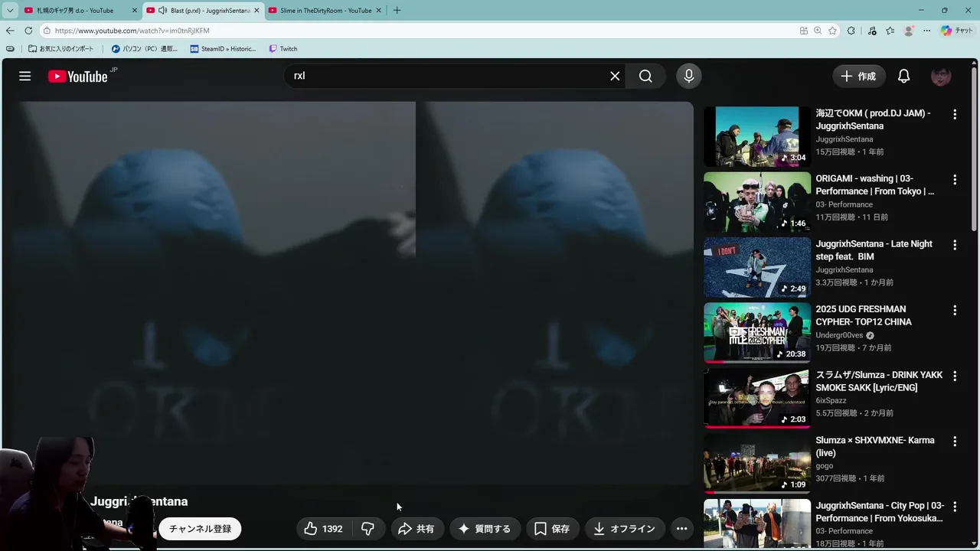
Task: Open more actions ellipsis under the video
Action: click(x=681, y=529)
